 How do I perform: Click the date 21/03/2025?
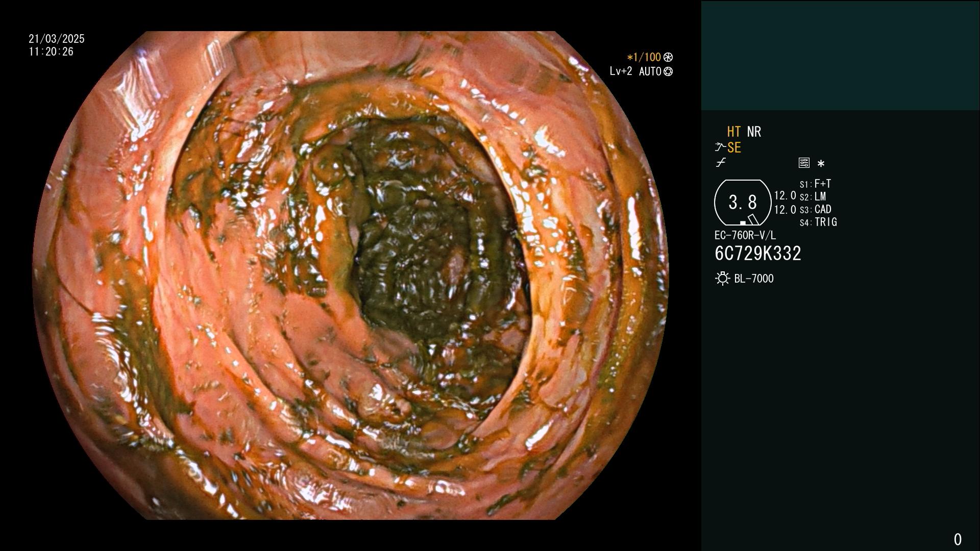57,39
